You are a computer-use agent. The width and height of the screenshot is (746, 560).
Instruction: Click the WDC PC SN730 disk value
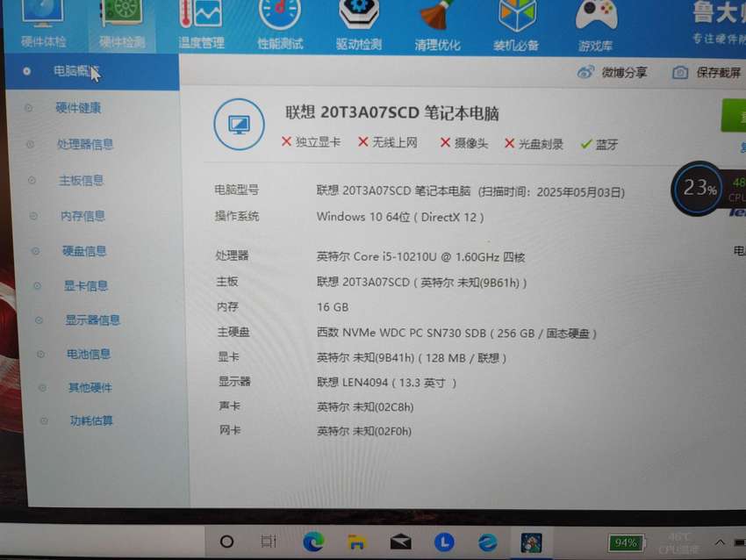(456, 333)
